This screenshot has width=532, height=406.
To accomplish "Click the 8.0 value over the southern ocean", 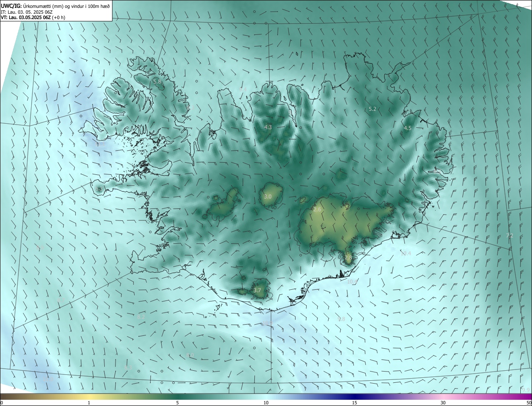I will 190,355.
